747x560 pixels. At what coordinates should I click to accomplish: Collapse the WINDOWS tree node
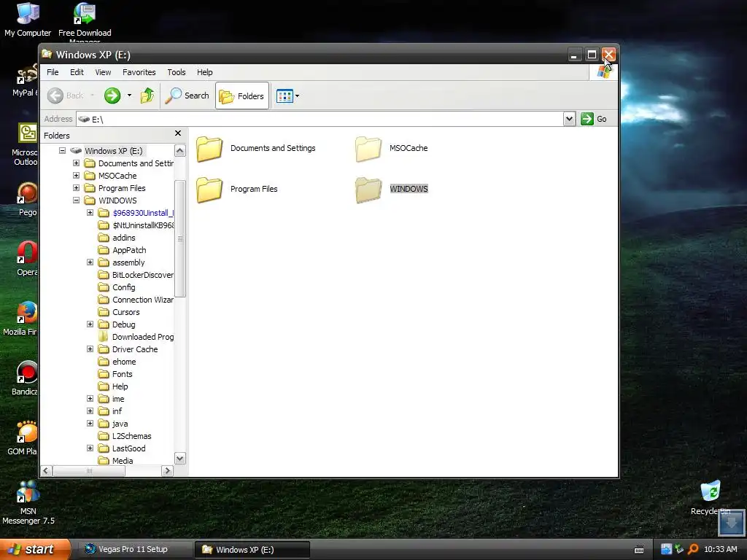click(x=76, y=200)
